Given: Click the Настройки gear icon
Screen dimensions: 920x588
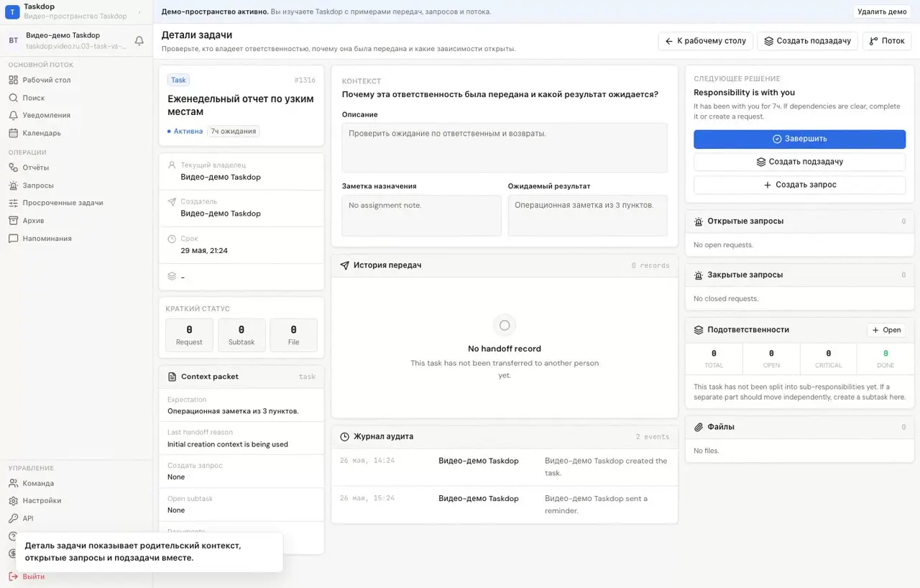Looking at the screenshot, I should (x=13, y=501).
